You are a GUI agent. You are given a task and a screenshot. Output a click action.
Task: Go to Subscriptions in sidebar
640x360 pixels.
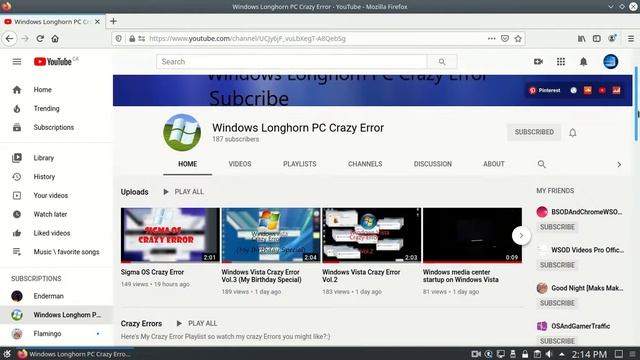[56, 127]
